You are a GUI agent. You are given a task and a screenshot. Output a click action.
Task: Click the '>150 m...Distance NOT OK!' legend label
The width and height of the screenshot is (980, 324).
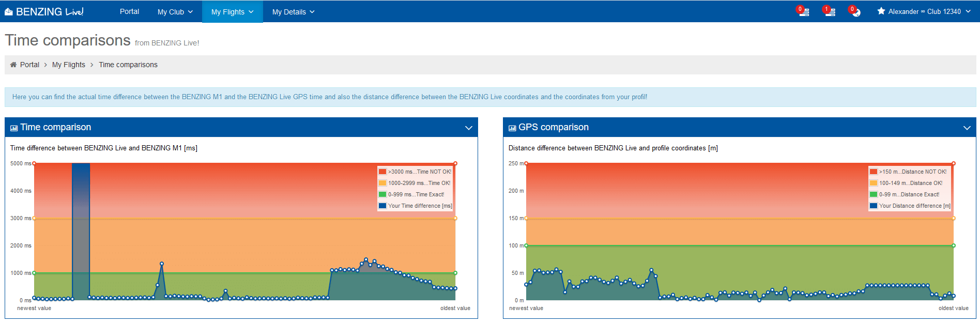(x=913, y=172)
